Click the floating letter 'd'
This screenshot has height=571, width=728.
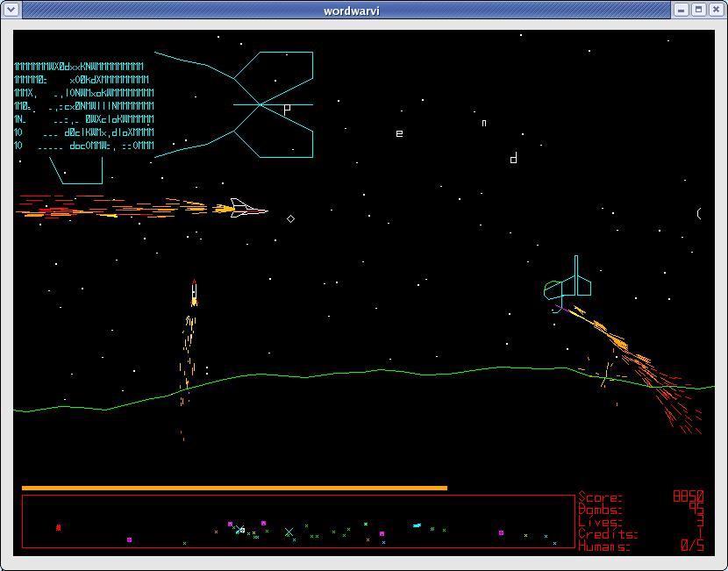513,159
